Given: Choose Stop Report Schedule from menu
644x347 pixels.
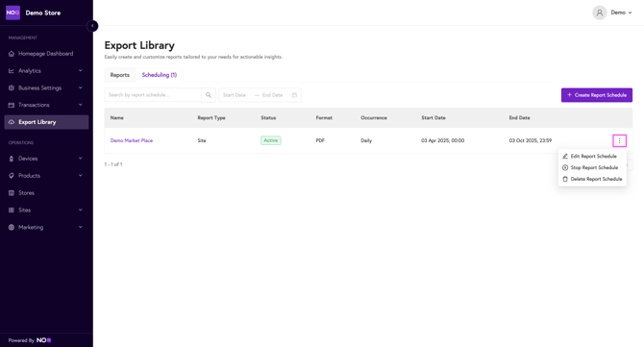Looking at the screenshot, I should [x=592, y=167].
